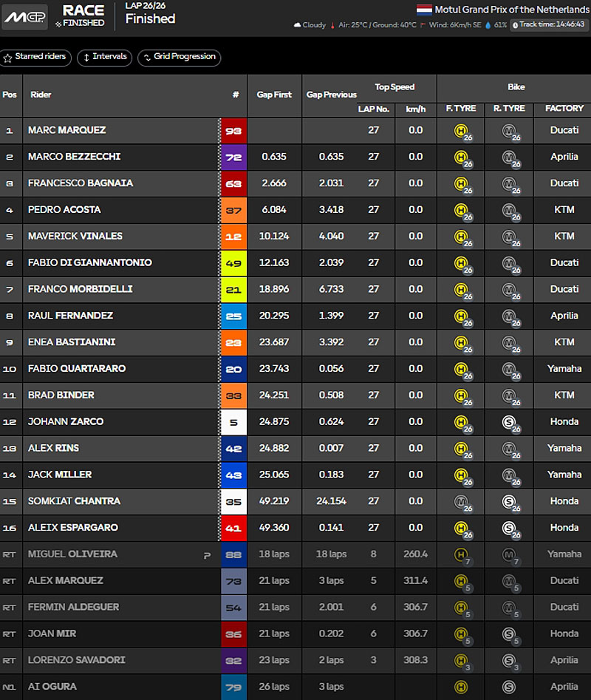Image resolution: width=591 pixels, height=700 pixels.
Task: Sort by Gap First column header
Action: [274, 95]
